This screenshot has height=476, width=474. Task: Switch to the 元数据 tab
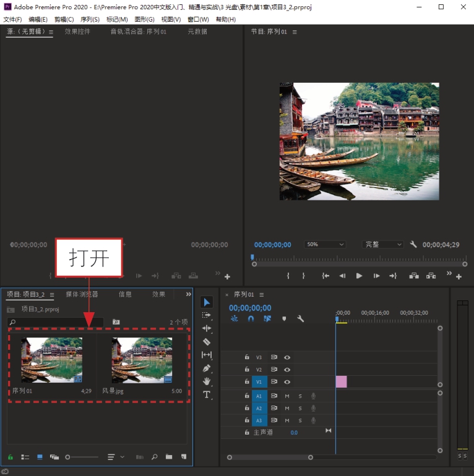click(x=197, y=32)
